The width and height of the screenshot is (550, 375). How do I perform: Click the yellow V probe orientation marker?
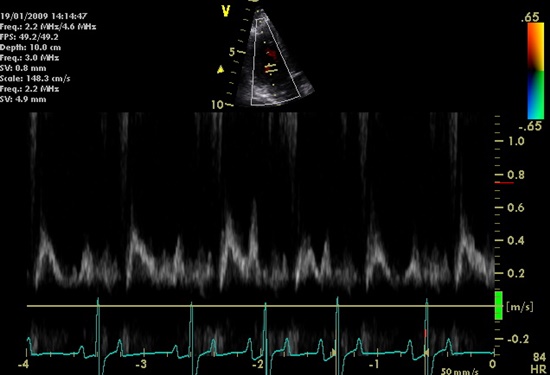tap(226, 11)
